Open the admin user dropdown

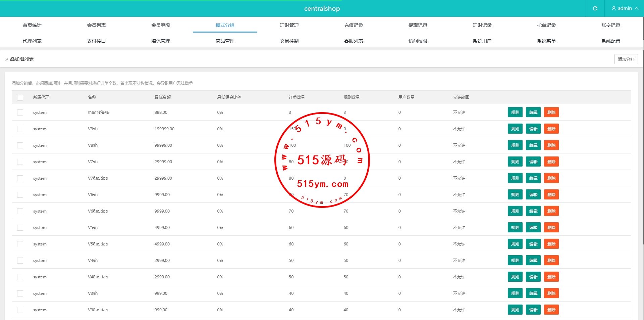tap(625, 8)
